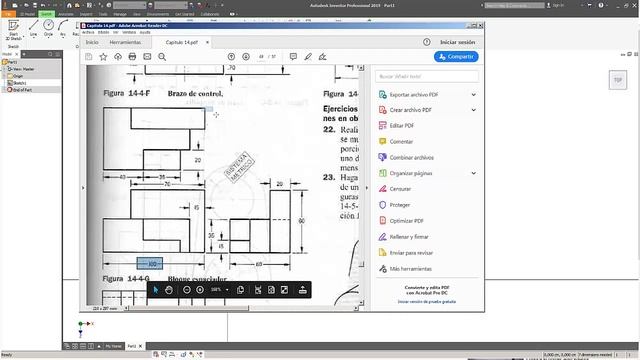
Task: Open the File tab in Inventor
Action: pos(8,14)
